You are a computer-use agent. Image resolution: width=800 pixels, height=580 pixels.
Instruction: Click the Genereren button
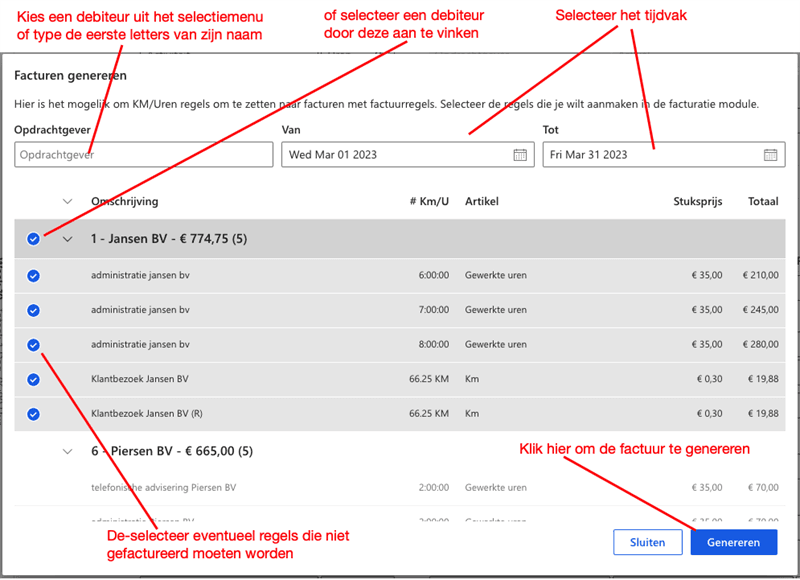[734, 542]
